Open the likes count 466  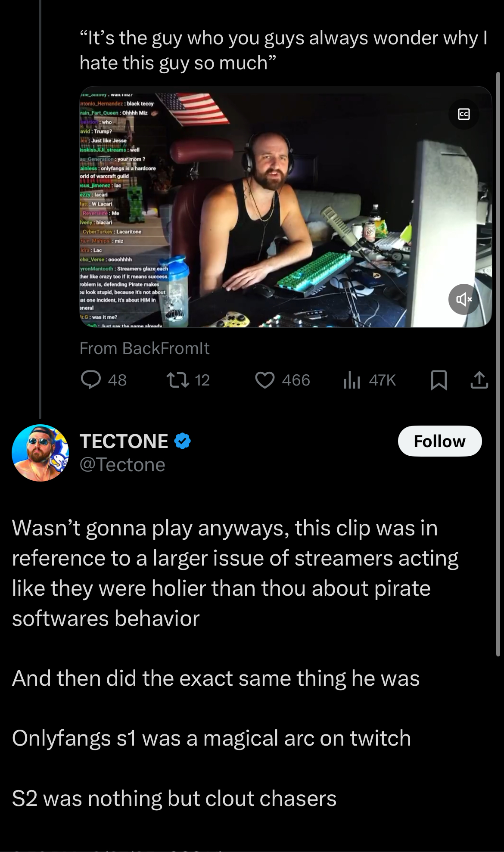click(x=296, y=380)
